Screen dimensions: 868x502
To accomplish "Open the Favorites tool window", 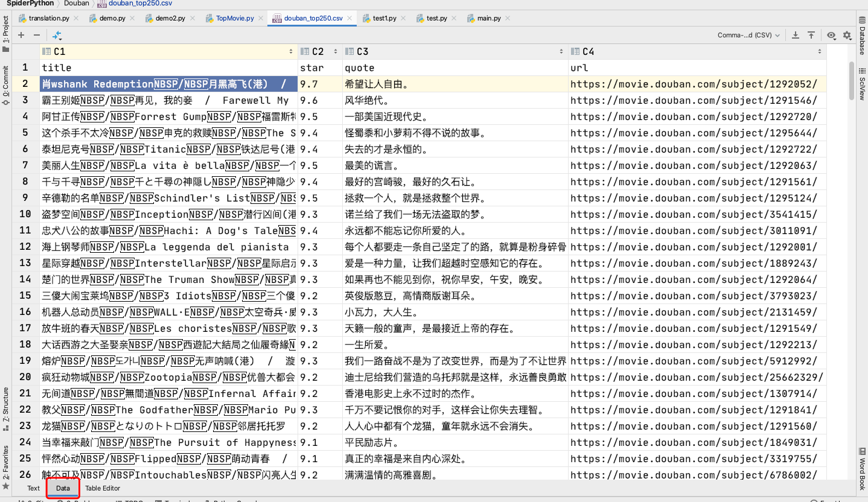I will click(x=5, y=466).
